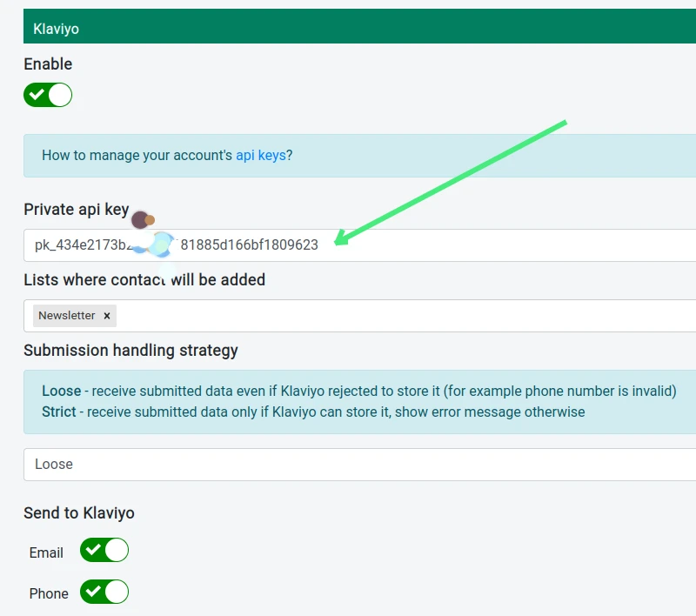Open the contact lists selection field
696x616 pixels.
[x=359, y=316]
